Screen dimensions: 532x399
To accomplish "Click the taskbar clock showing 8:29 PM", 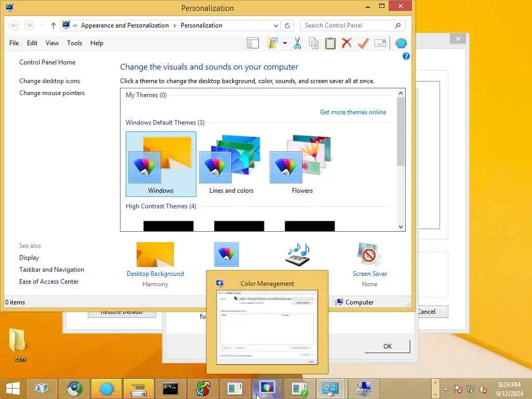I will tap(509, 389).
